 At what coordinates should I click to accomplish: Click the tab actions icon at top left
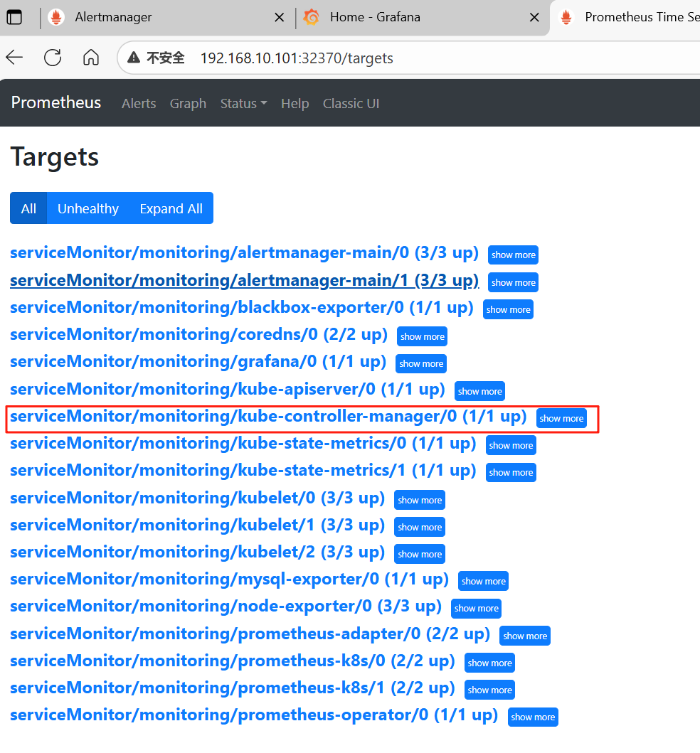click(14, 17)
